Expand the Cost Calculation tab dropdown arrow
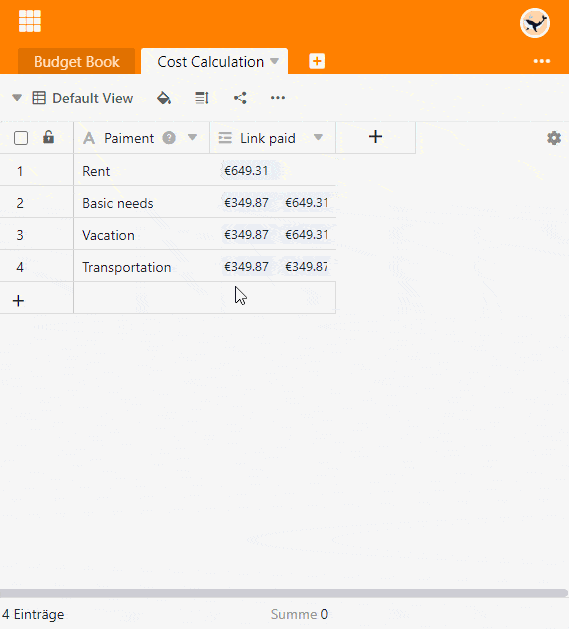Image resolution: width=569 pixels, height=629 pixels. point(274,61)
